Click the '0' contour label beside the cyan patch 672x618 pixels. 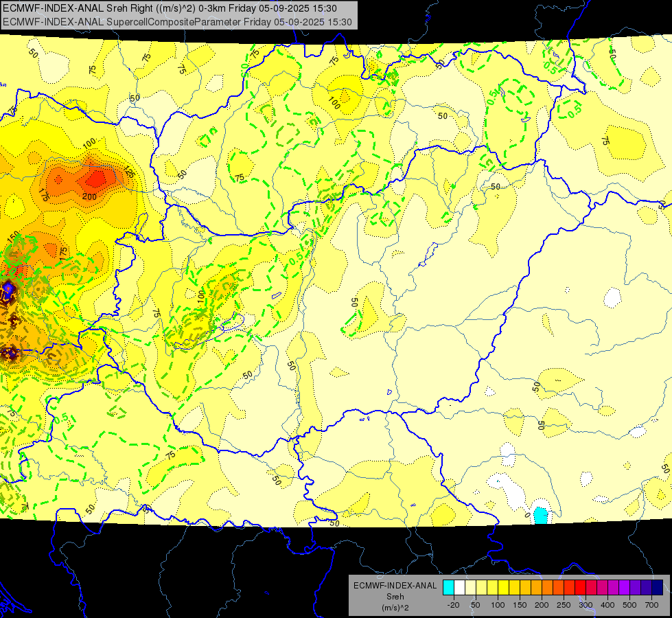point(528,515)
